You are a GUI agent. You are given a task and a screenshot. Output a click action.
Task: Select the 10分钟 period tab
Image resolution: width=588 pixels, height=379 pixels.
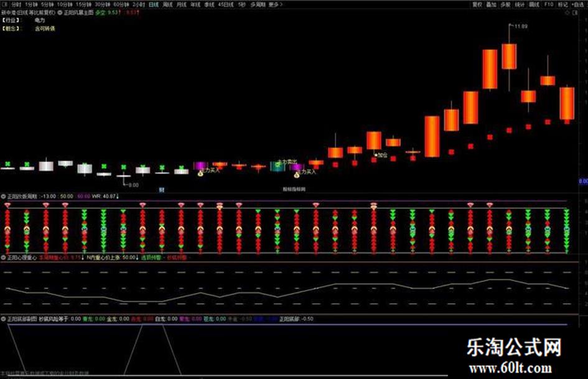(x=65, y=4)
